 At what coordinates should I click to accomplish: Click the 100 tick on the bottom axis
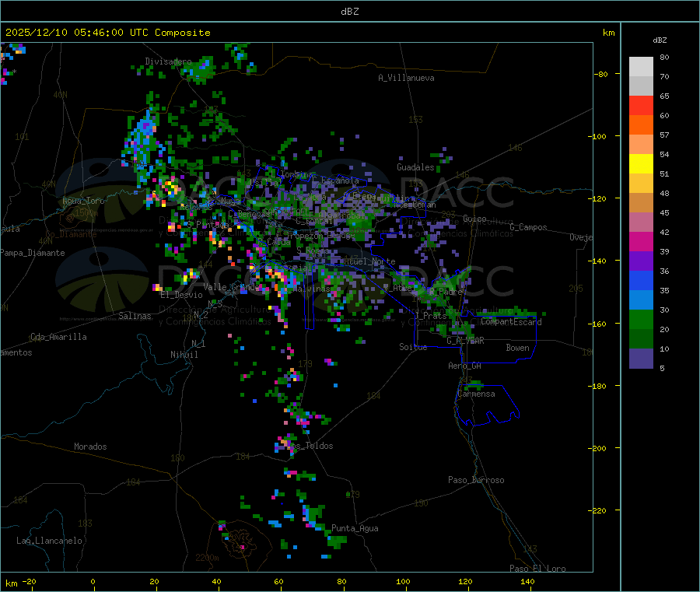pos(403,581)
